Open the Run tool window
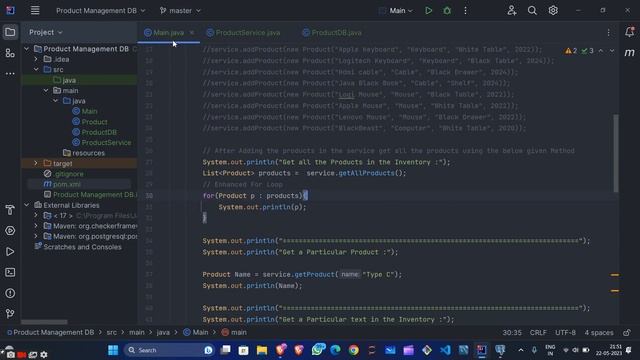This screenshot has height=360, width=640. (10, 251)
